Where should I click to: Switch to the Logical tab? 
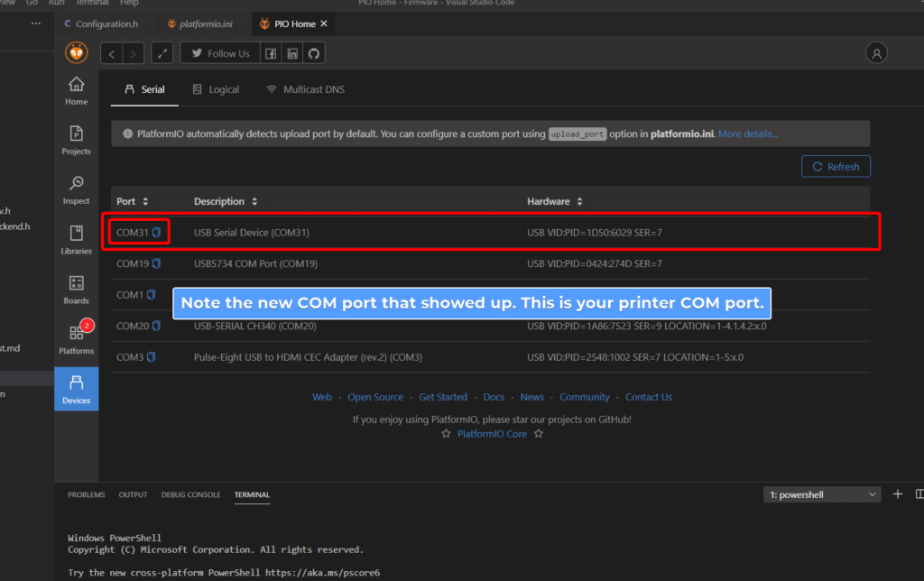(x=216, y=89)
